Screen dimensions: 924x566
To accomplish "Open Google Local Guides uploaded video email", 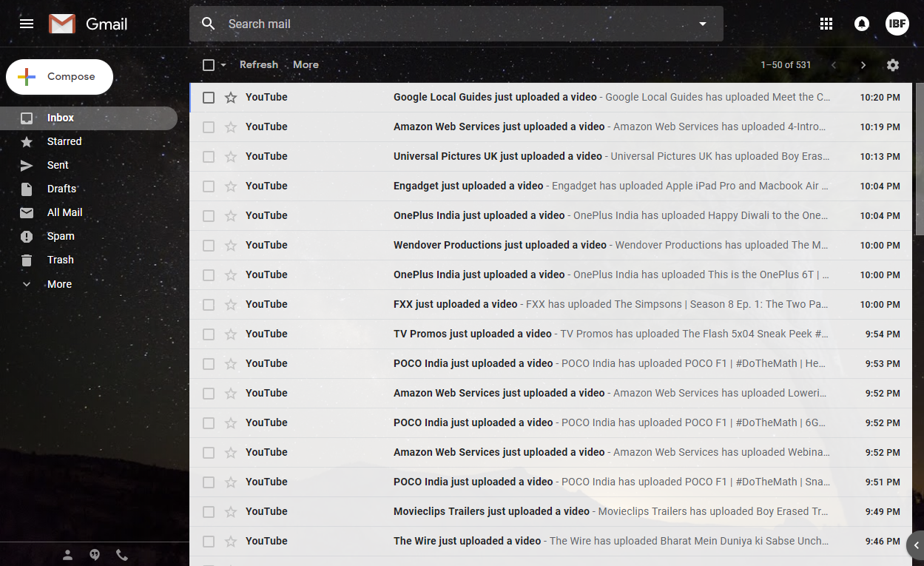I will pos(550,97).
